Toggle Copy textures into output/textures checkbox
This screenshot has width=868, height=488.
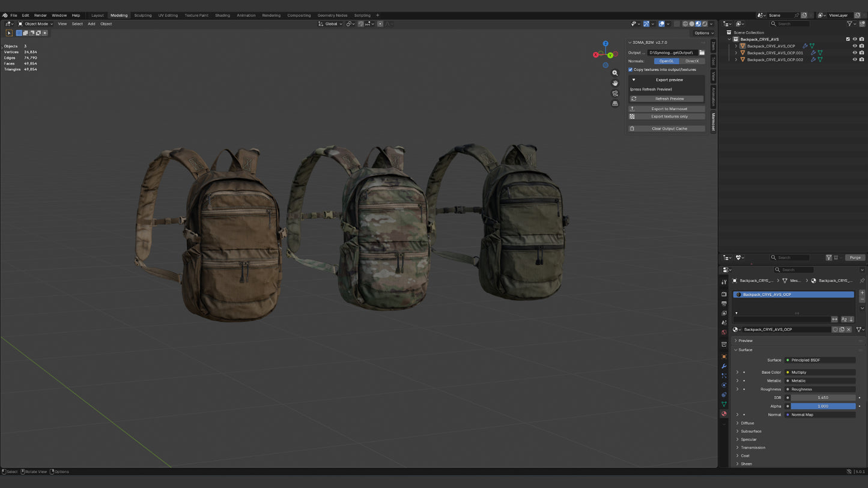click(x=630, y=70)
